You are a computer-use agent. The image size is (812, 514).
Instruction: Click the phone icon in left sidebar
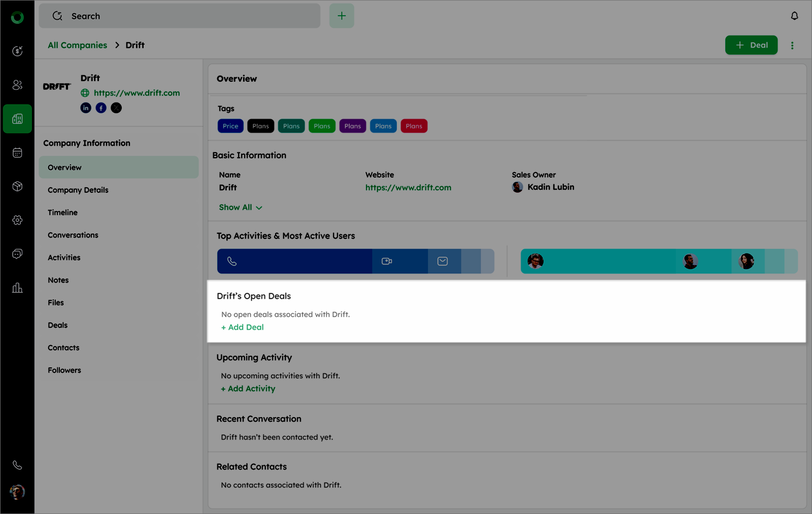pyautogui.click(x=17, y=465)
